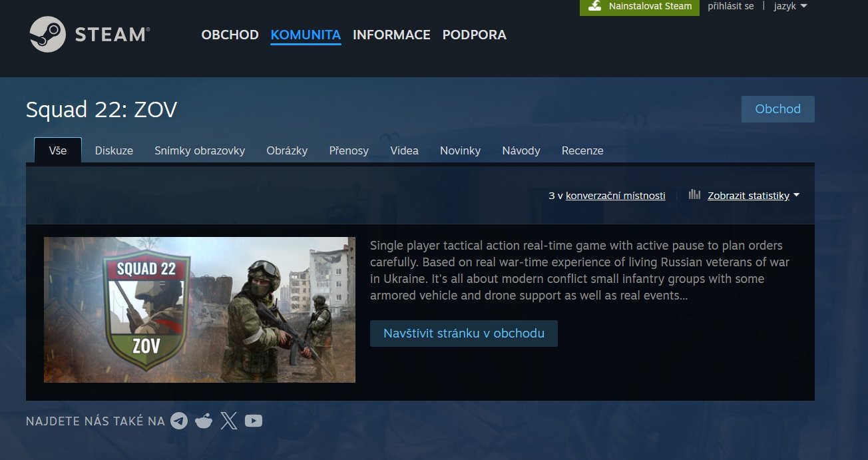Switch to the Videa tab

pos(404,150)
